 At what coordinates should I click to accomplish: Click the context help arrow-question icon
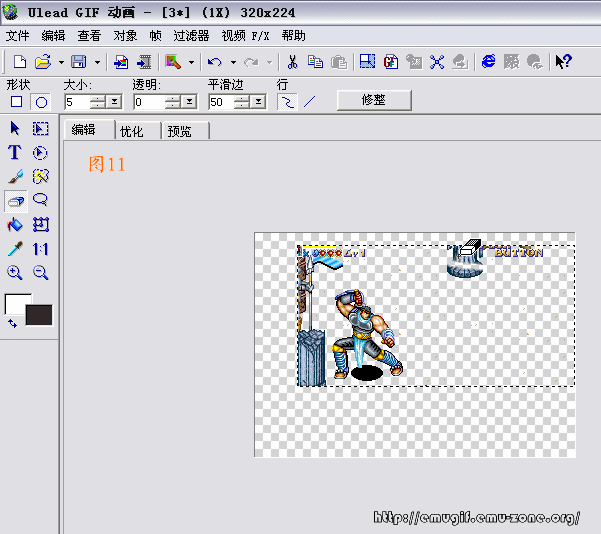[563, 62]
